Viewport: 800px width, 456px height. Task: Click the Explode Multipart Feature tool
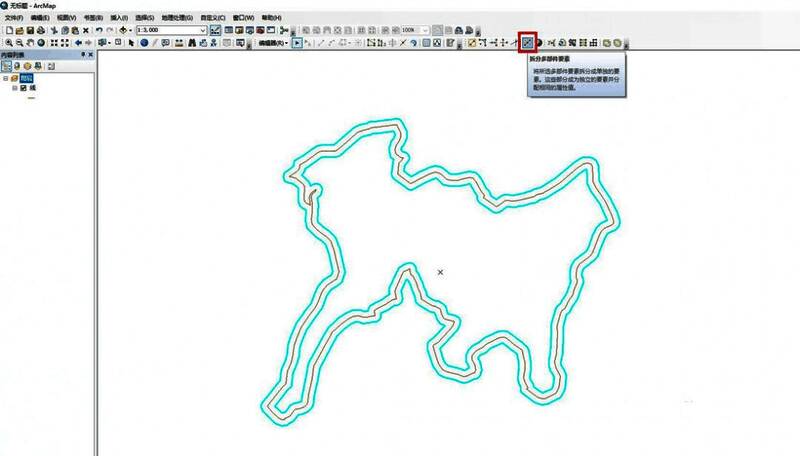click(x=527, y=43)
